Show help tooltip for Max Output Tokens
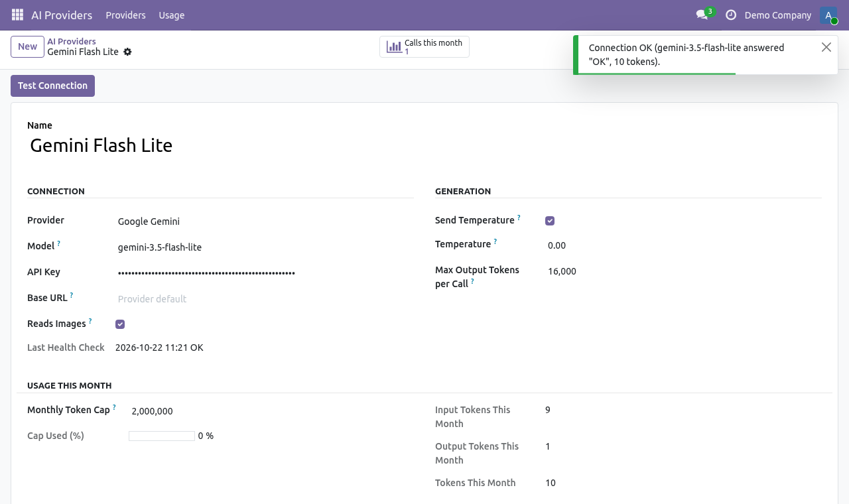 (472, 281)
